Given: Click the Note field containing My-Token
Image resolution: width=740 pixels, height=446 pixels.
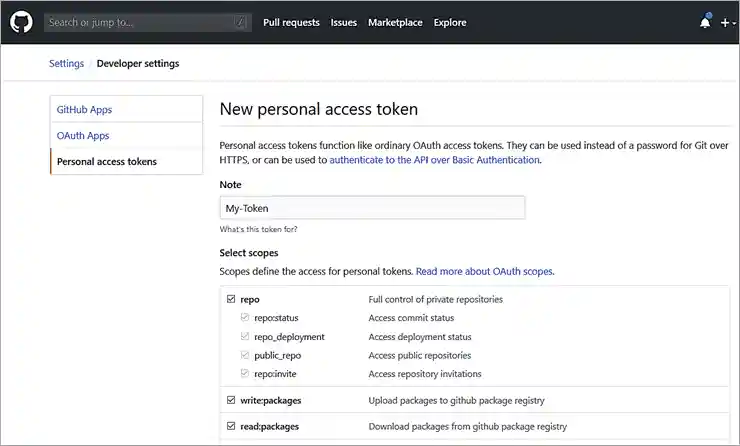Looking at the screenshot, I should 372,208.
